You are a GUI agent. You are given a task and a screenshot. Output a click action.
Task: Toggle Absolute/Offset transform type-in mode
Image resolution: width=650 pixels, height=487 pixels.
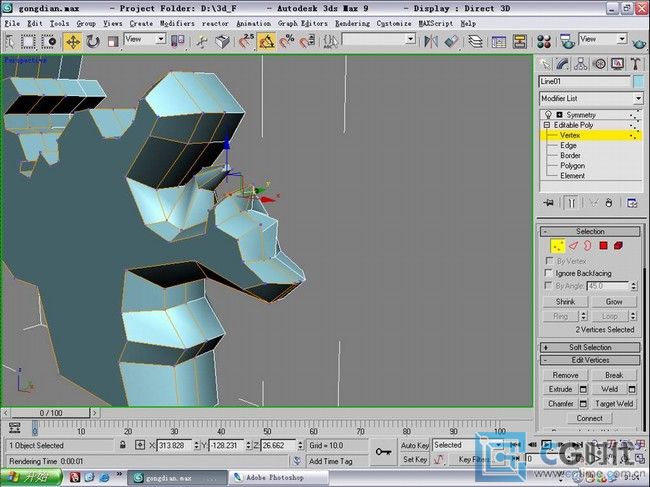(140, 445)
